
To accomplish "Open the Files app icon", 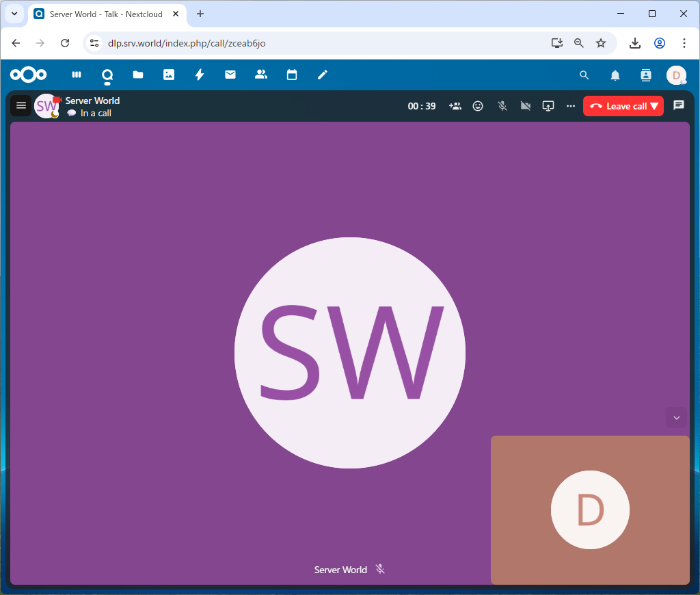I will (138, 75).
